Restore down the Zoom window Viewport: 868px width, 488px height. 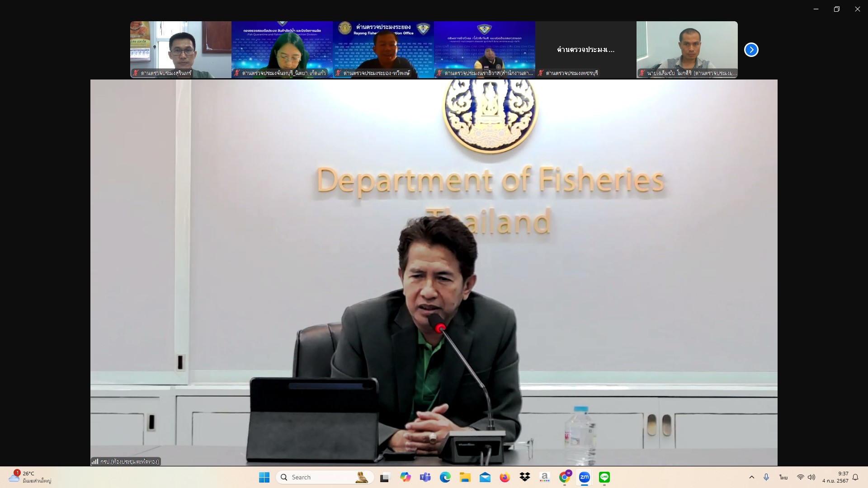837,9
